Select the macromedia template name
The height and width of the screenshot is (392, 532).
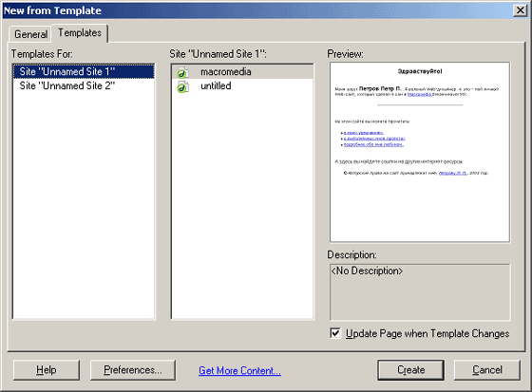click(226, 72)
